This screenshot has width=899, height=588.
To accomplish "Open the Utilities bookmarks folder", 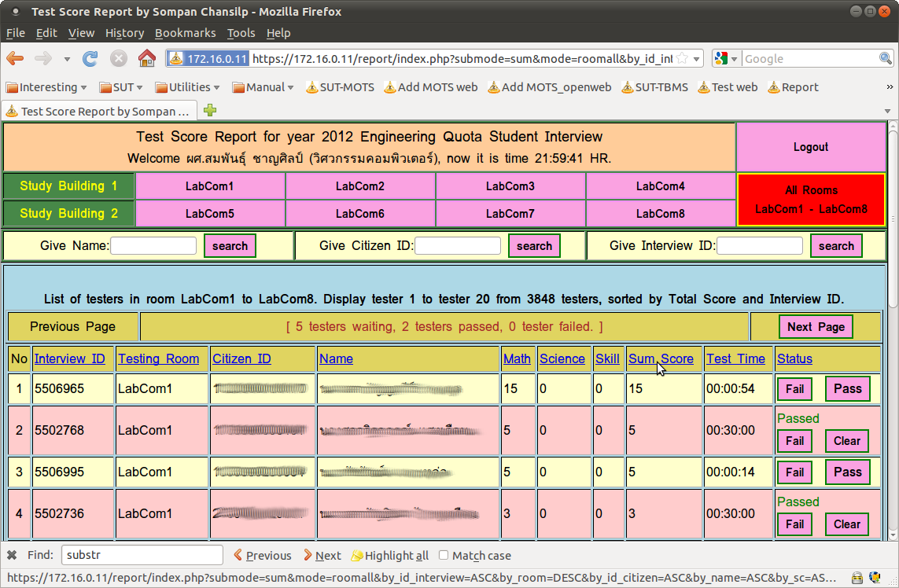I will tap(187, 87).
